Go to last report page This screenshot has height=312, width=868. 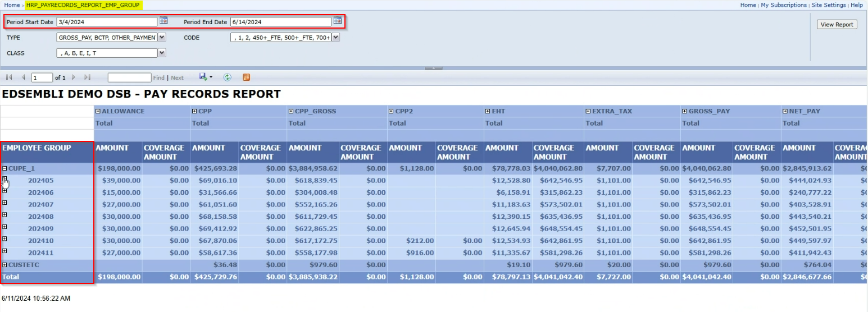click(x=87, y=77)
